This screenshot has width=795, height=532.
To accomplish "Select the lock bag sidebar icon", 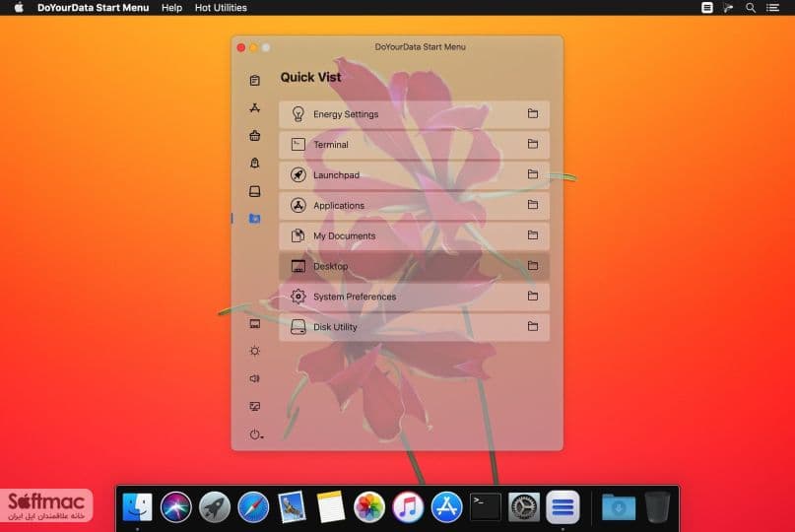I will pos(254,163).
